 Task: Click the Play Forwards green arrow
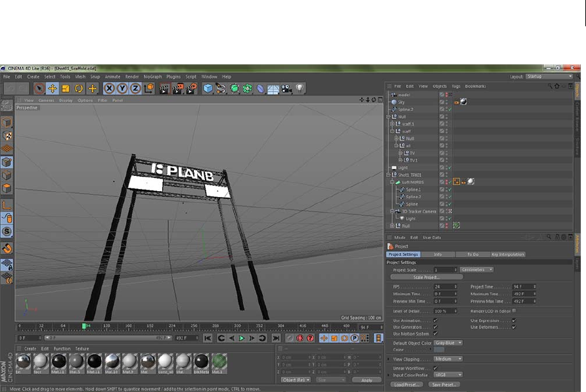(242, 338)
